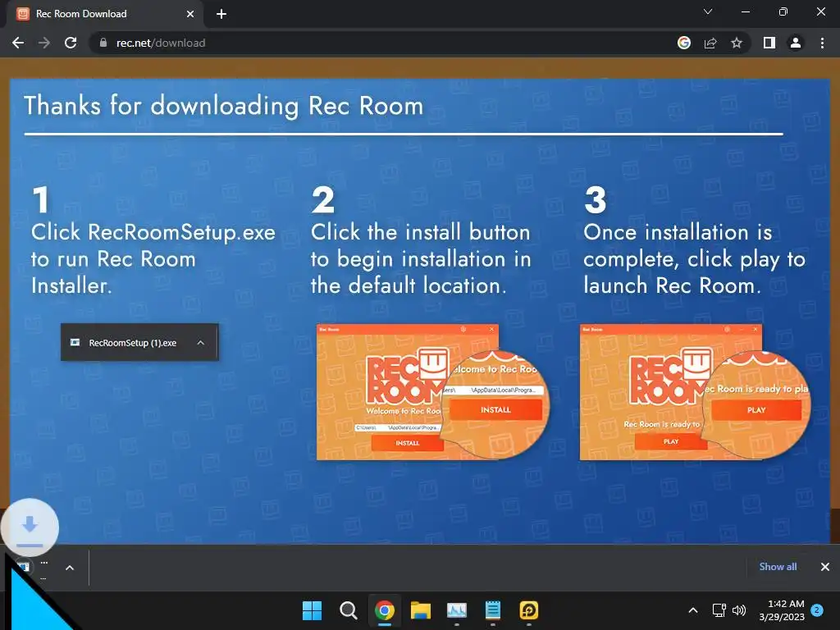This screenshot has width=840, height=630.
Task: Click the RecRoomSetup (1).exe illustration
Action: pyautogui.click(x=139, y=342)
